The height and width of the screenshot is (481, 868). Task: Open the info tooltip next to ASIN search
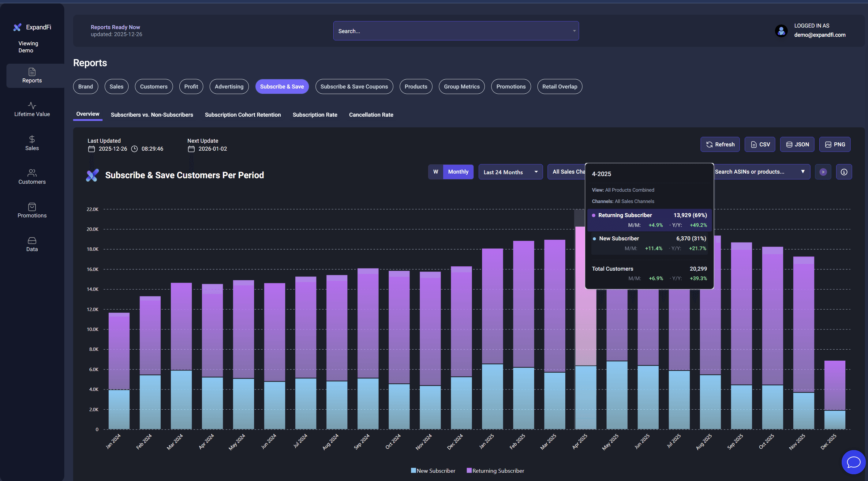point(844,171)
